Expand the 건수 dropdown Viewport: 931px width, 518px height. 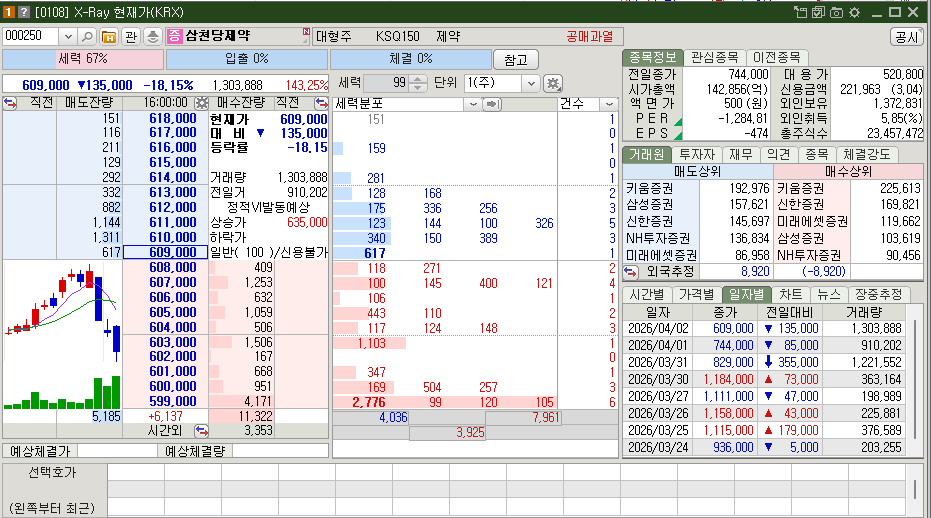(x=609, y=105)
